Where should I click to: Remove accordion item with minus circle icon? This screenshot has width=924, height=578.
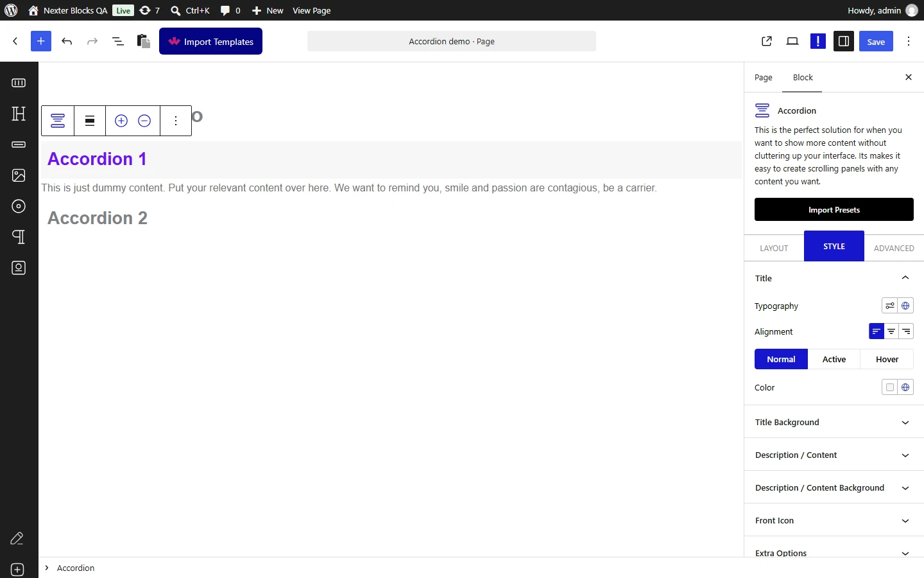[x=144, y=121]
